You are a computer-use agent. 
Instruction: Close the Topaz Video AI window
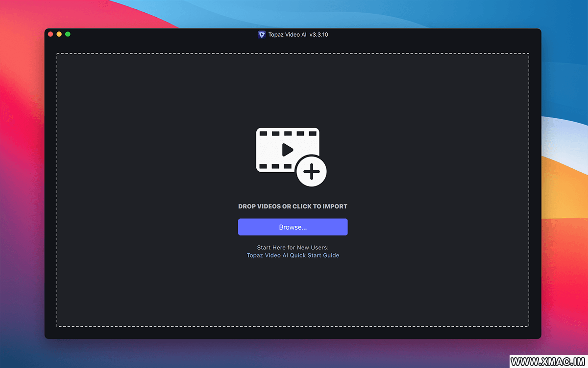coord(50,34)
